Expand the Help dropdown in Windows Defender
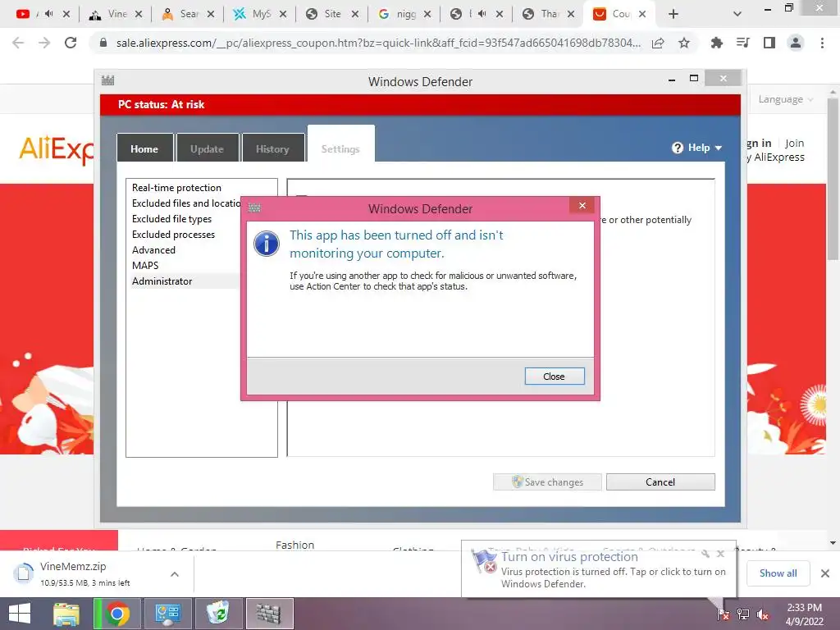 (697, 148)
